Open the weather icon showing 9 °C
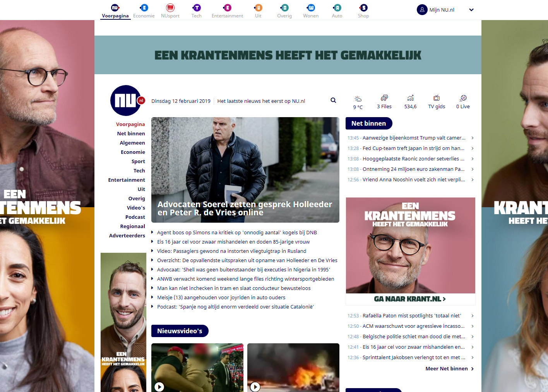 click(358, 99)
